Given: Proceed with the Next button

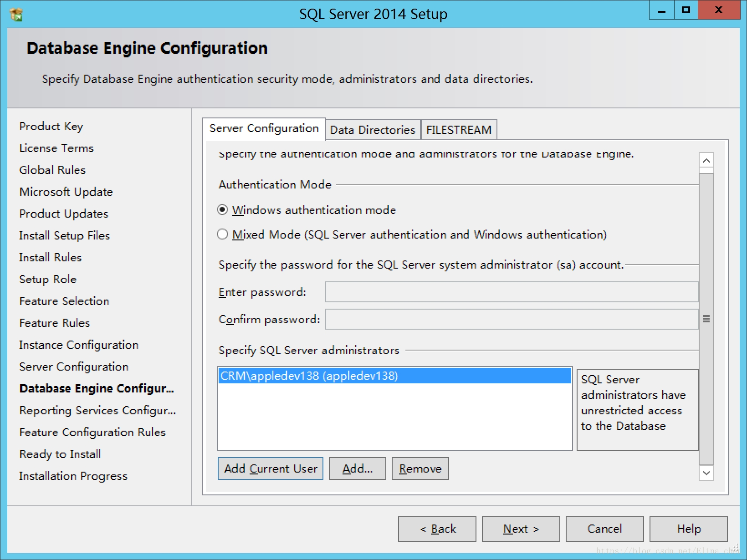Looking at the screenshot, I should (521, 529).
